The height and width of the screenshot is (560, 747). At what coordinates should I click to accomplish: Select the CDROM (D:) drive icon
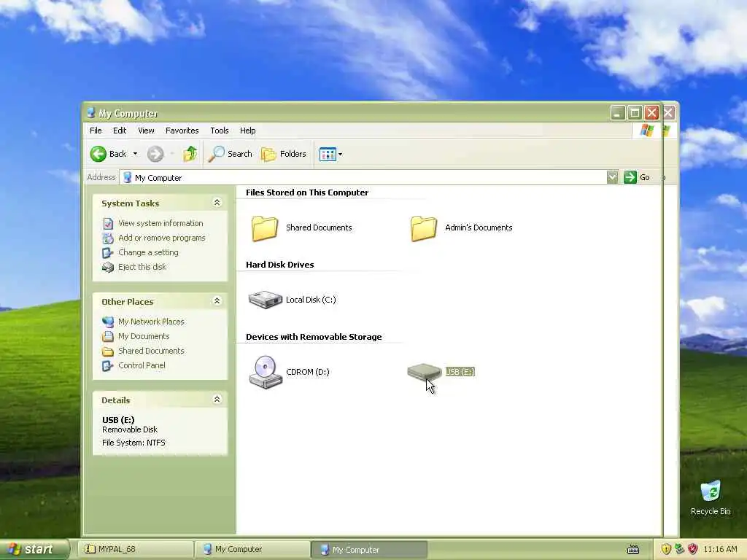[266, 372]
